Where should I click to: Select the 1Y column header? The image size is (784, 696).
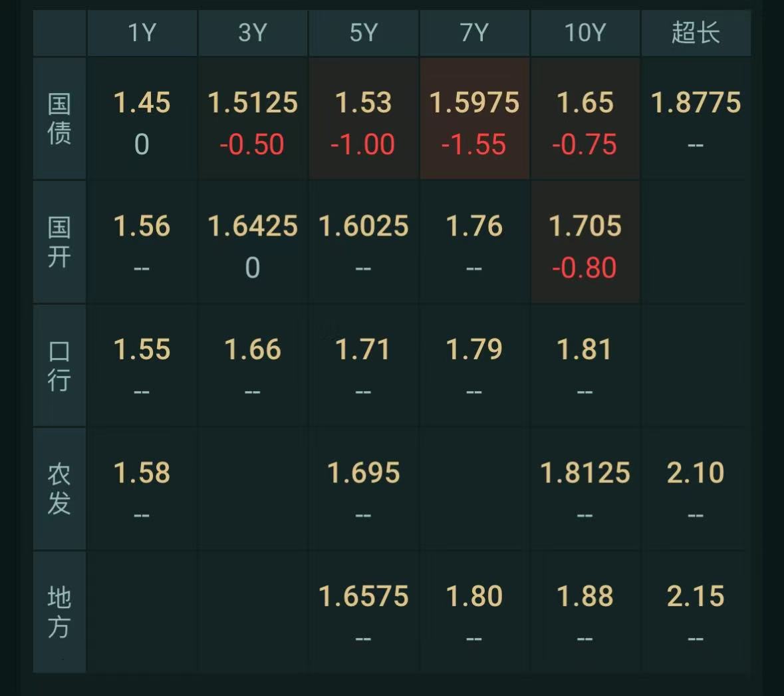[x=142, y=33]
